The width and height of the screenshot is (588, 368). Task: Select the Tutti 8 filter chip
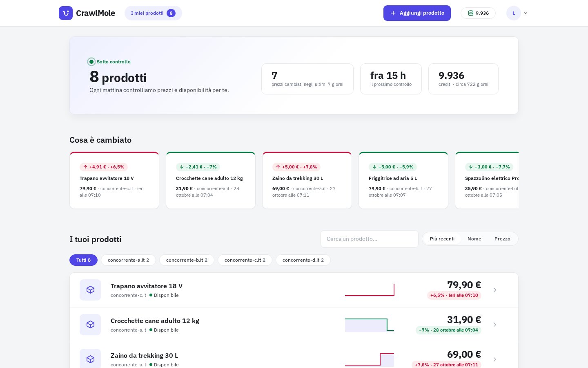click(x=84, y=260)
